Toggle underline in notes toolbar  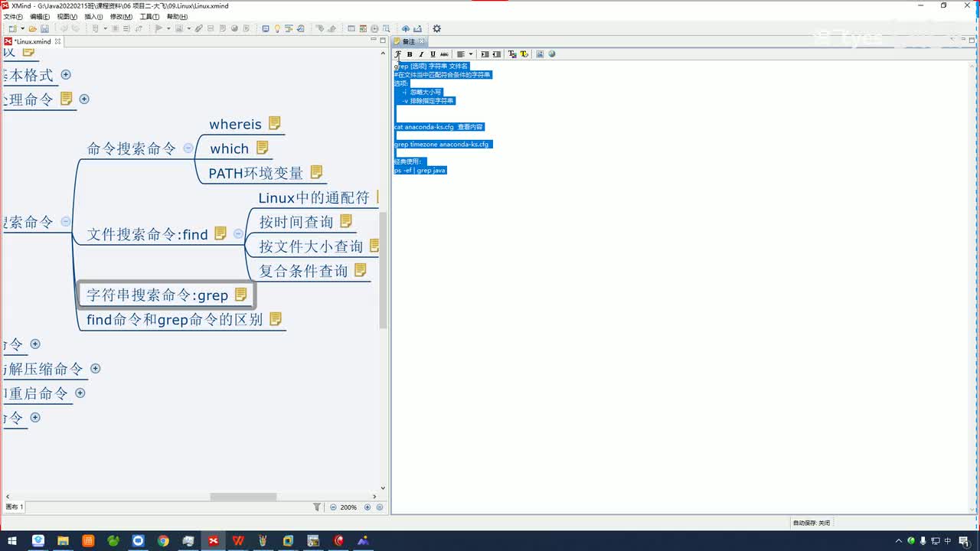click(433, 54)
